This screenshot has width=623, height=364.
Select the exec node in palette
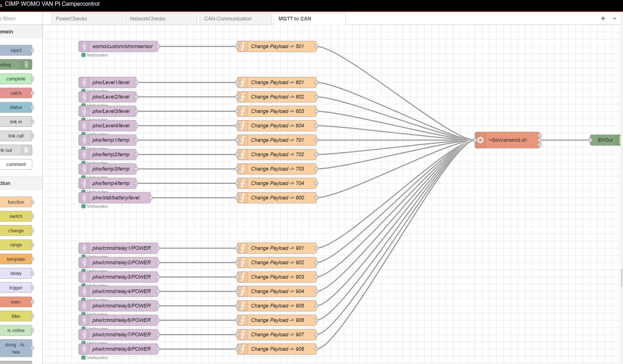(x=16, y=302)
